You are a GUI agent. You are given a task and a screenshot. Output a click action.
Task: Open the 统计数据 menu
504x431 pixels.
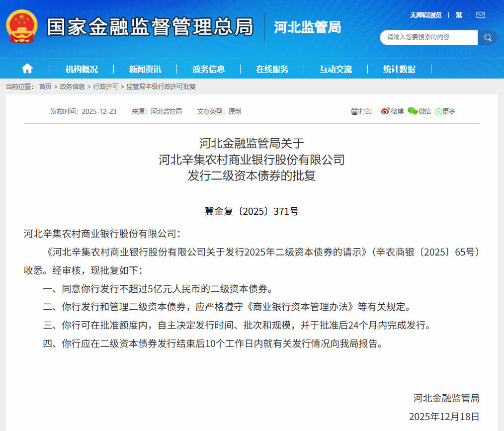point(399,69)
